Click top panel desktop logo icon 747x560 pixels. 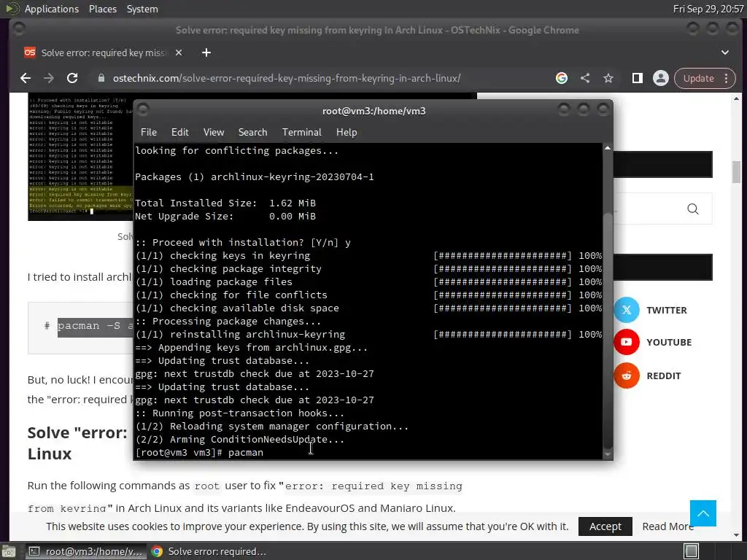[12, 9]
